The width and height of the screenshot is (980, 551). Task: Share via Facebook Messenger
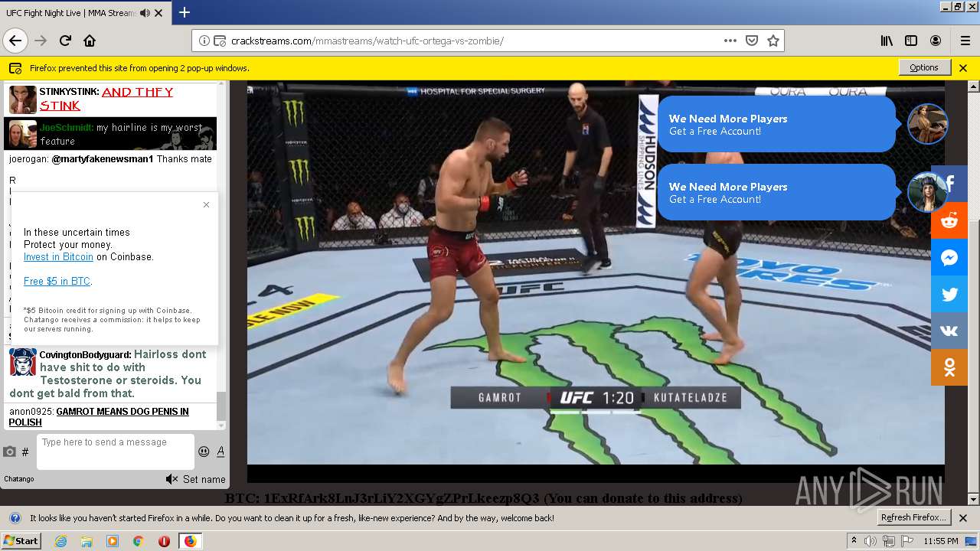pos(949,257)
